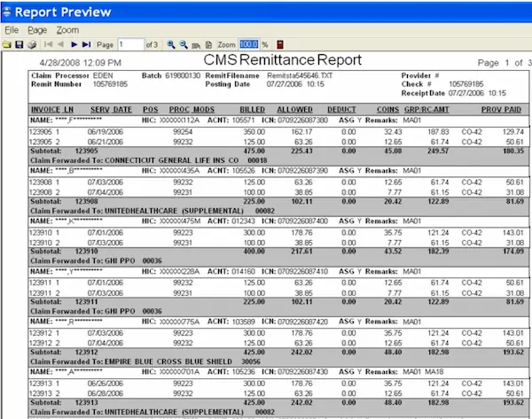The height and width of the screenshot is (419, 532).
Task: Click allowed amount 162.17
Action: (x=301, y=132)
